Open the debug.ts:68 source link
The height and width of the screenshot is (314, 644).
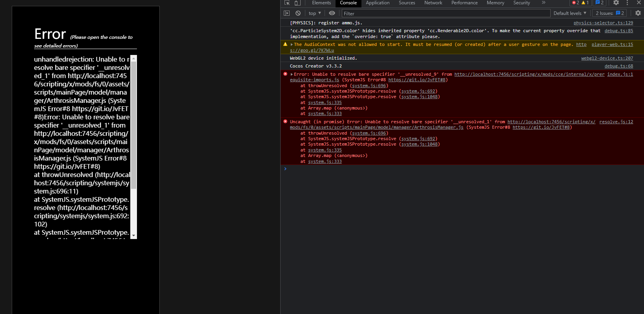click(x=618, y=66)
